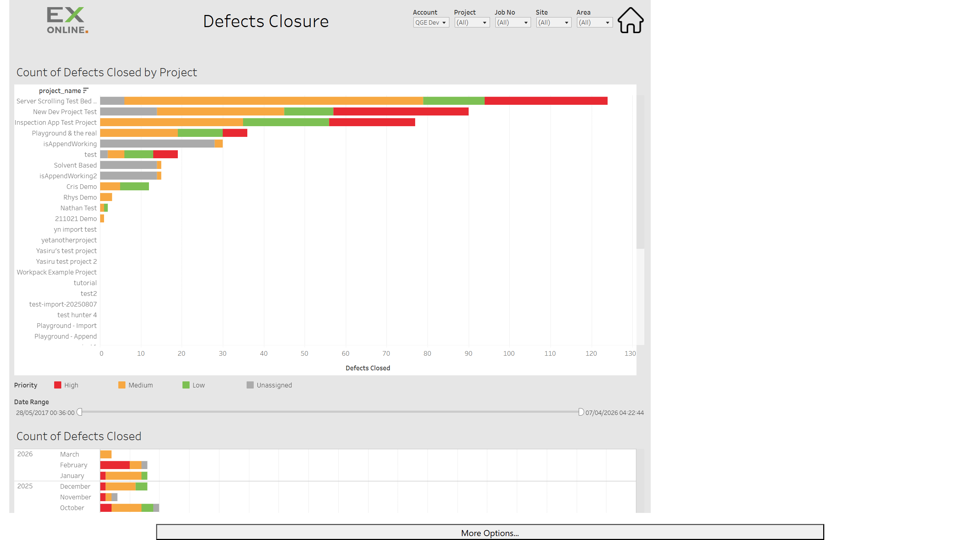The image size is (980, 540).
Task: Click the red High segment of Server Scrolling Test Bed
Action: point(546,101)
